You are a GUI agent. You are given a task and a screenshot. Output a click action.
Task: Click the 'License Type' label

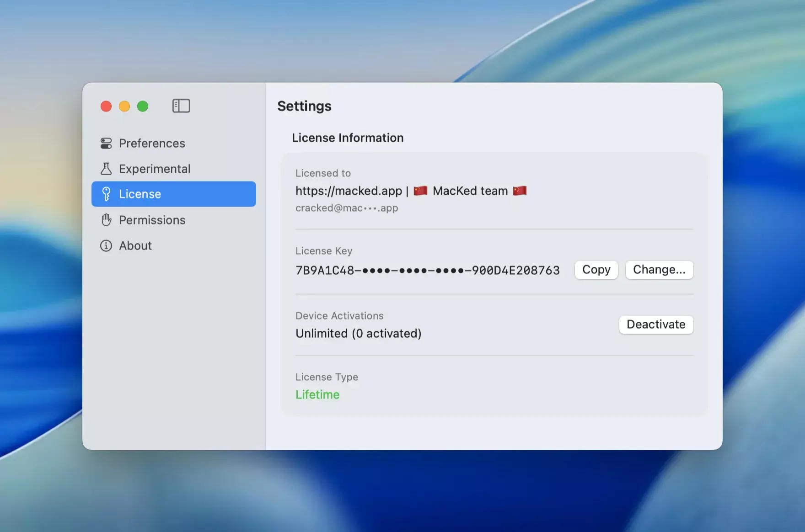pyautogui.click(x=327, y=377)
